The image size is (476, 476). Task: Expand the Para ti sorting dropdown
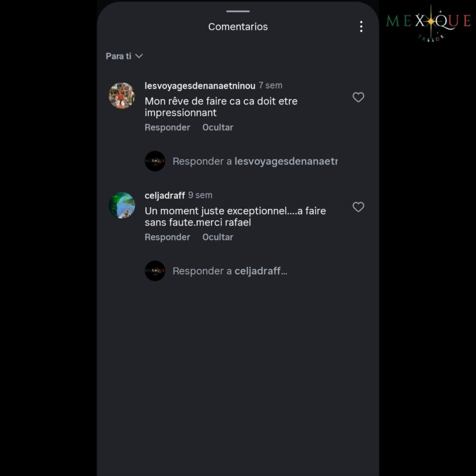pos(124,56)
